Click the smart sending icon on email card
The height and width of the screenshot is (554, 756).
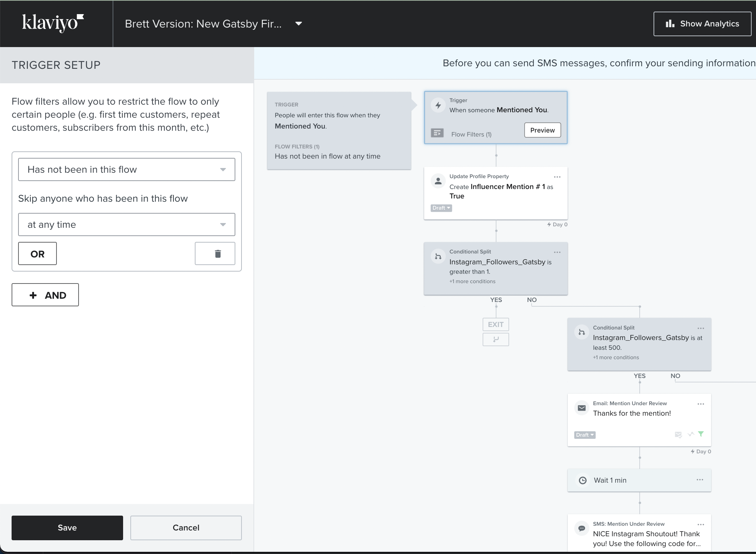(x=679, y=435)
